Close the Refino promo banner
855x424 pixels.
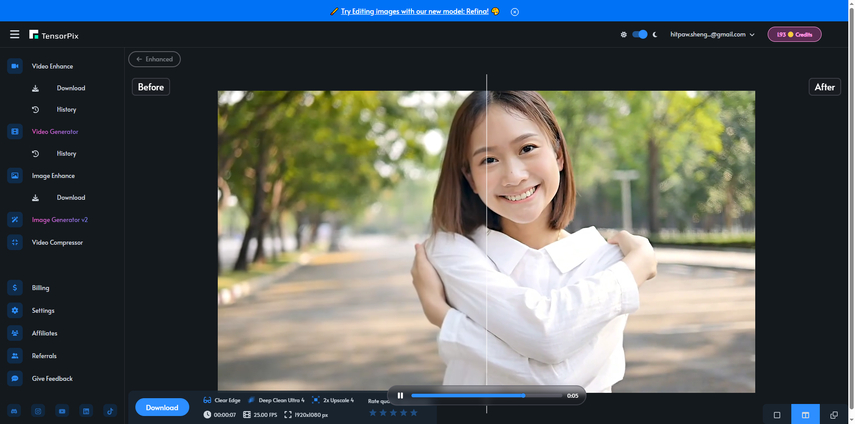(515, 11)
